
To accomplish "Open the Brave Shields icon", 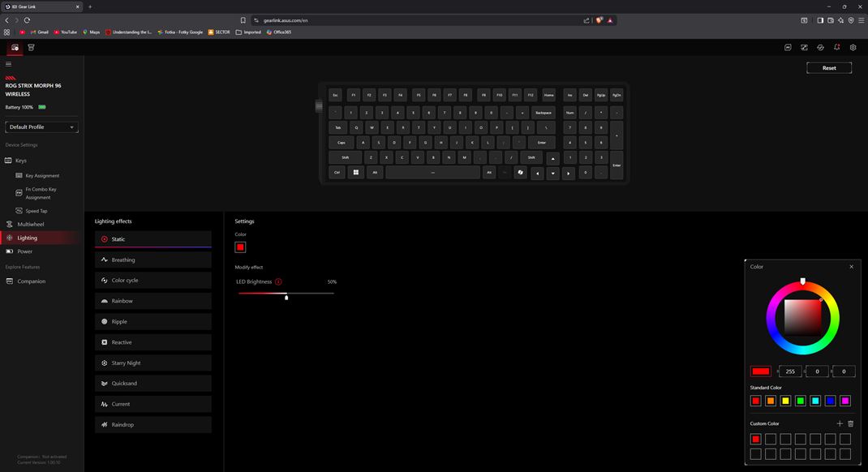I will 599,20.
